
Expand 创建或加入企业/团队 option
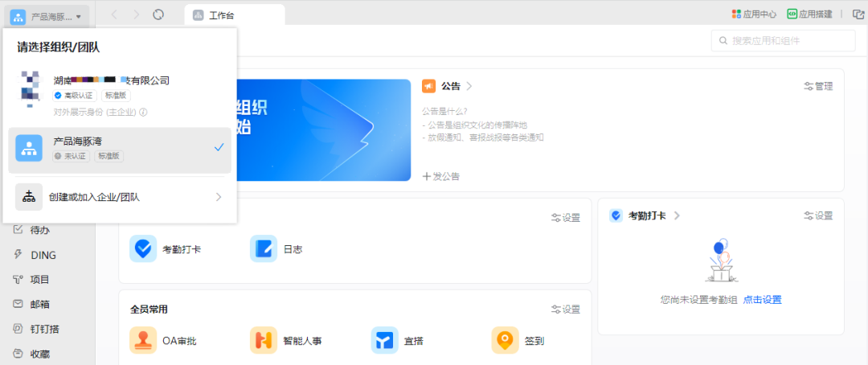pyautogui.click(x=120, y=197)
